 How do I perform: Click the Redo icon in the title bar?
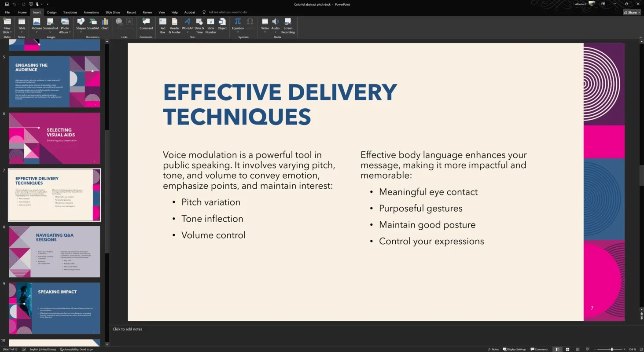(24, 4)
